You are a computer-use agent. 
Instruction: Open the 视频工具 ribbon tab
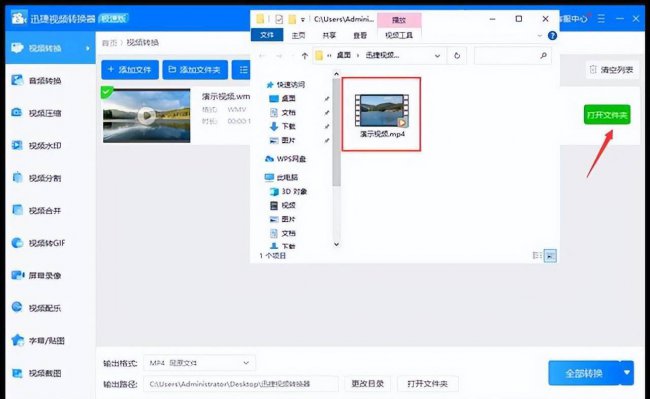click(x=399, y=36)
